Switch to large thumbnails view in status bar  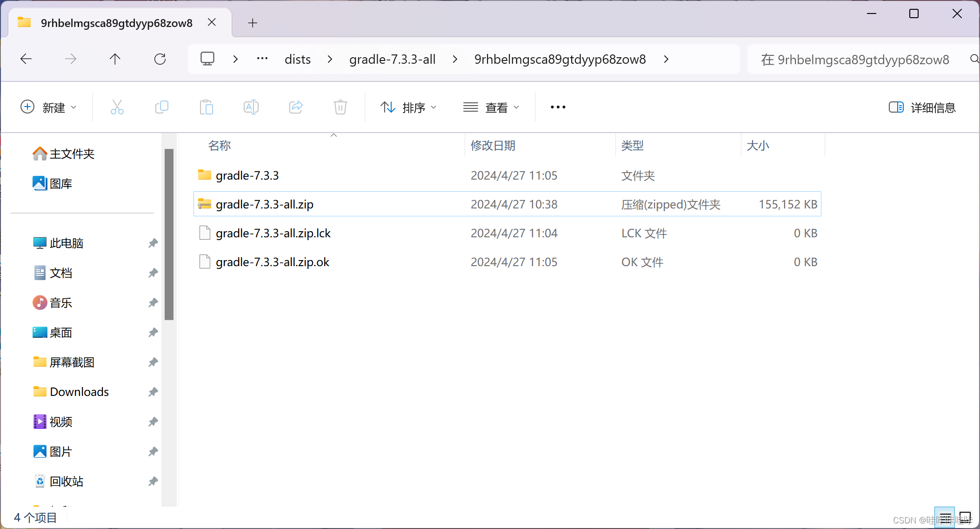click(x=965, y=517)
